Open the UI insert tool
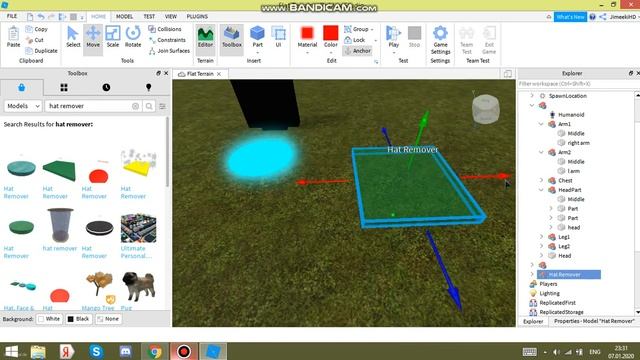Viewport: 640px width, 360px height. (278, 37)
